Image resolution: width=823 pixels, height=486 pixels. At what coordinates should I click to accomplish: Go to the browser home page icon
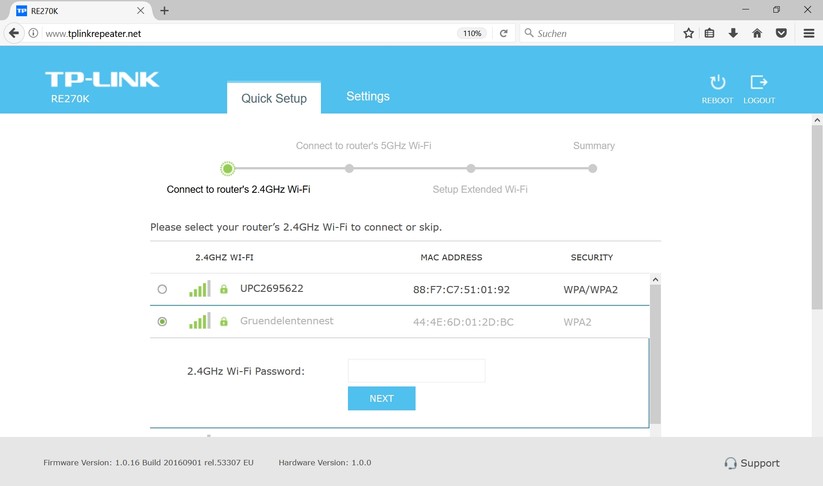(757, 33)
